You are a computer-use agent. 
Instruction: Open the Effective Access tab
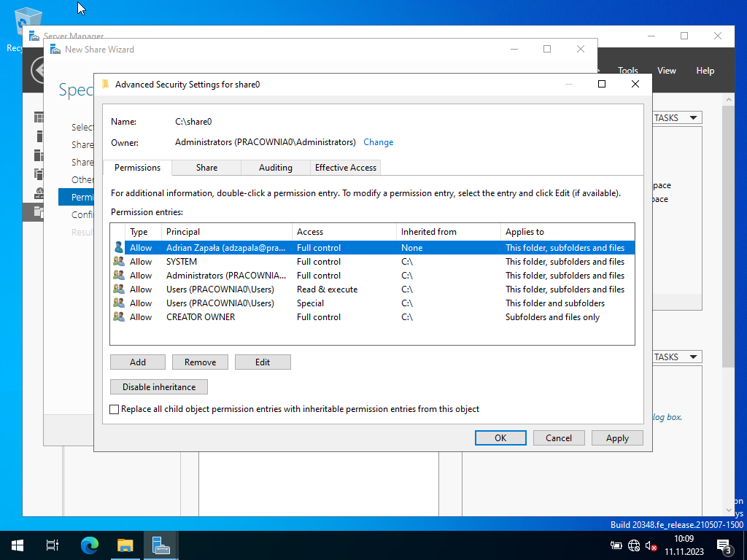(x=346, y=168)
